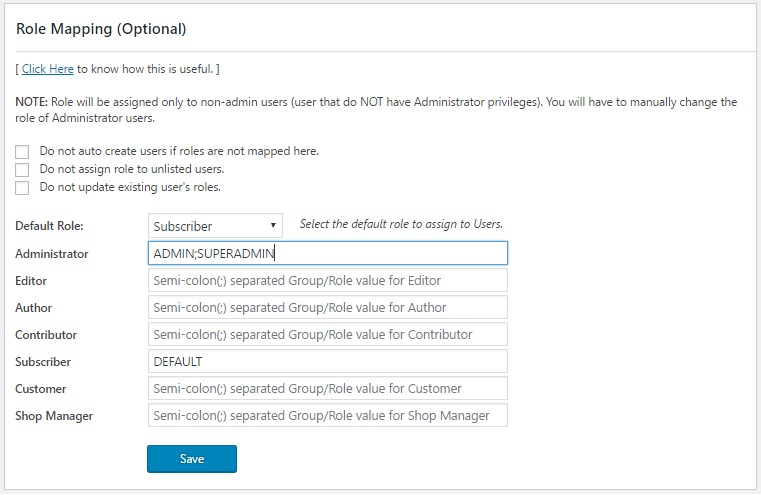Focus the Customer group value input
The image size is (761, 495).
point(328,388)
